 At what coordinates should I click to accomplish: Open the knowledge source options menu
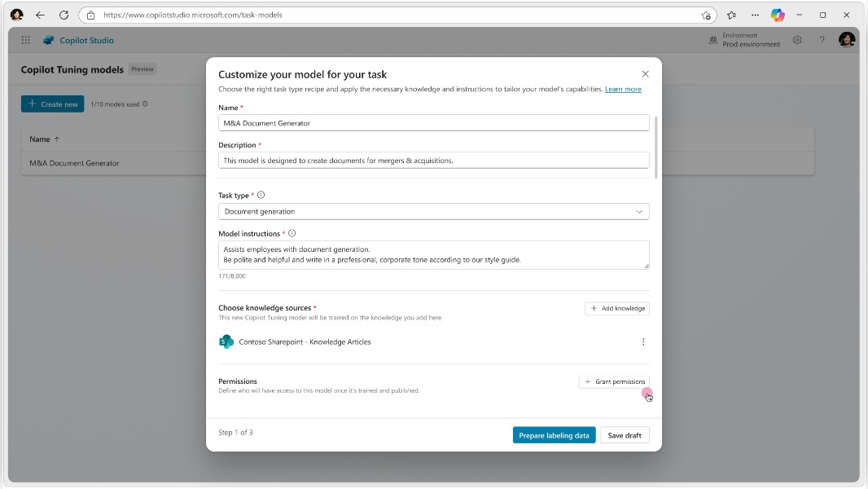[x=643, y=341]
